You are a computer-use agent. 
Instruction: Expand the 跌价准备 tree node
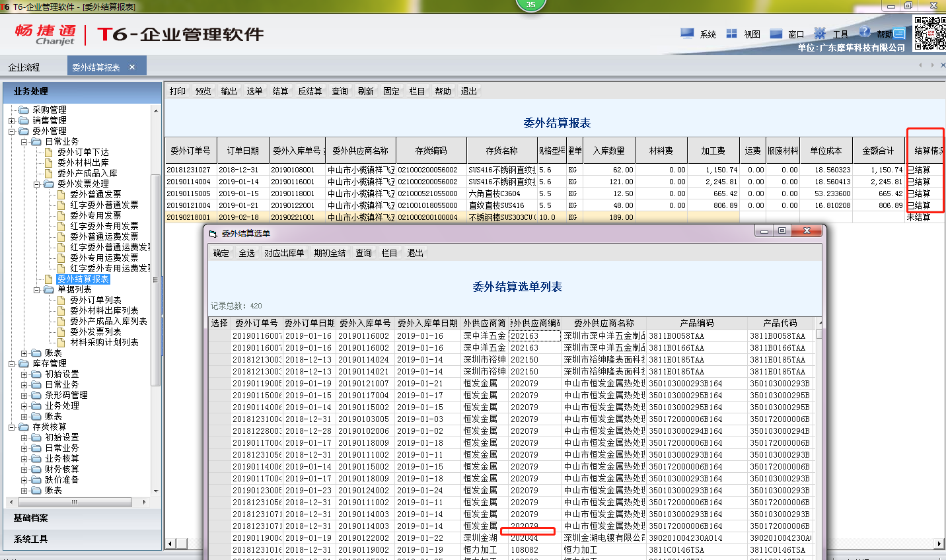tap(24, 480)
